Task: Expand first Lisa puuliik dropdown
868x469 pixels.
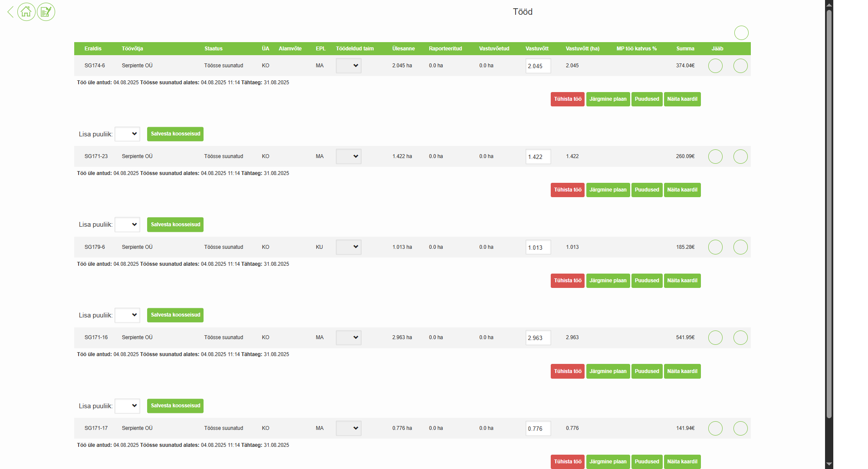Action: pyautogui.click(x=127, y=134)
